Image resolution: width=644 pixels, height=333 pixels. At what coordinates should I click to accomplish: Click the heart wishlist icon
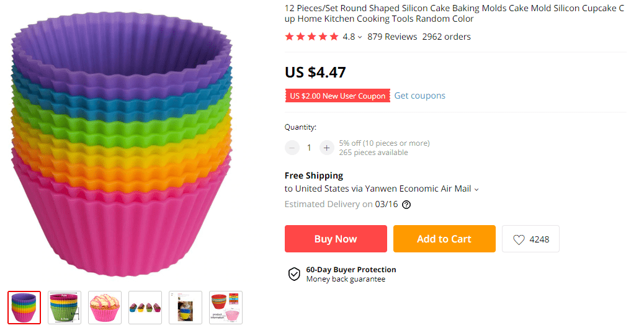point(519,239)
